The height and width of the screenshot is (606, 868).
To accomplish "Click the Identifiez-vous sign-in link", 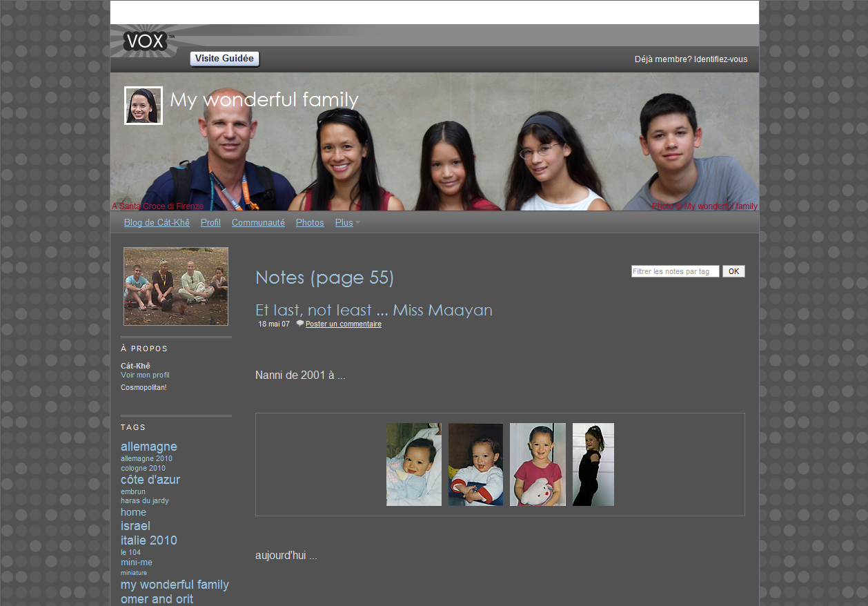I will pos(720,59).
